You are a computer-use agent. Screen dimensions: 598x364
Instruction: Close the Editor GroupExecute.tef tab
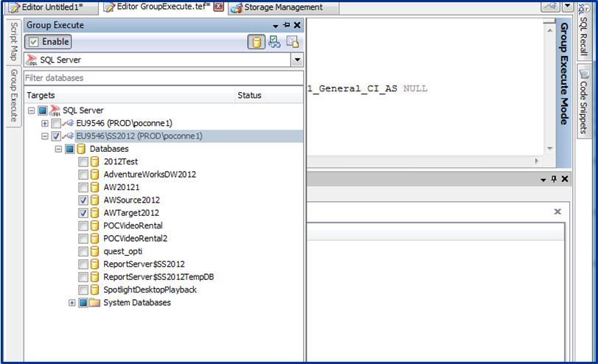pyautogui.click(x=218, y=7)
